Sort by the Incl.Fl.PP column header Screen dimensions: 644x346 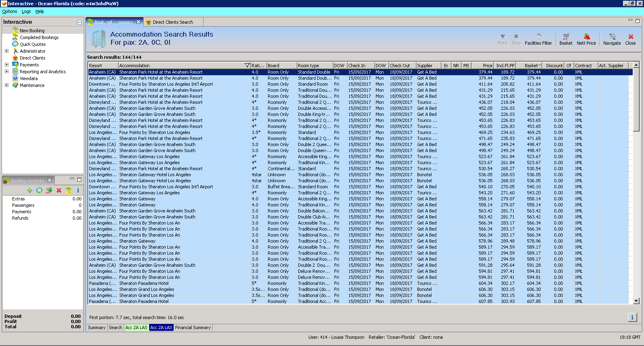(x=505, y=65)
